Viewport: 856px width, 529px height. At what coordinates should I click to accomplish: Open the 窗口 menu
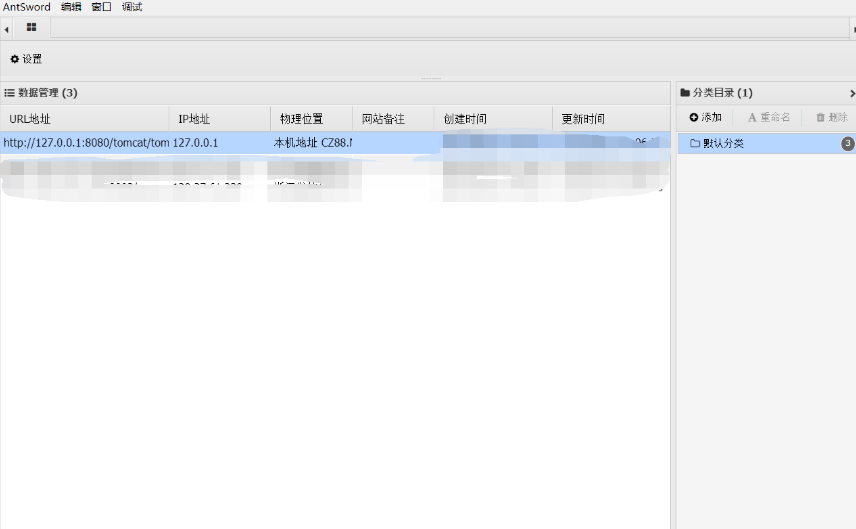pos(102,7)
